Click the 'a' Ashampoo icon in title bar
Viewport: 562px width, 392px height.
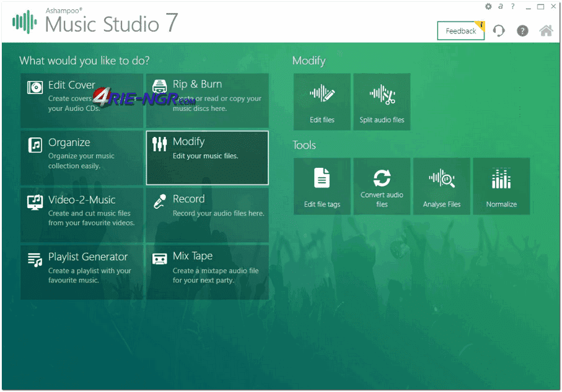pos(501,6)
